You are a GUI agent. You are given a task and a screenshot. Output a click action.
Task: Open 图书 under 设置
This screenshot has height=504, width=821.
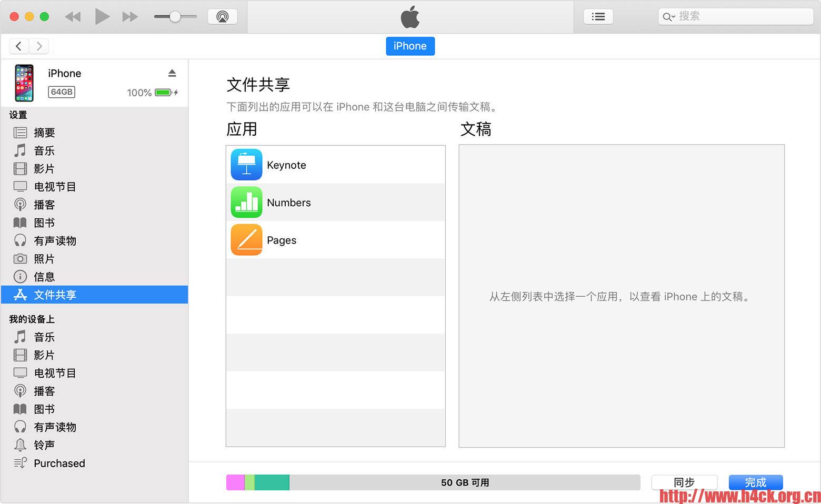94,223
